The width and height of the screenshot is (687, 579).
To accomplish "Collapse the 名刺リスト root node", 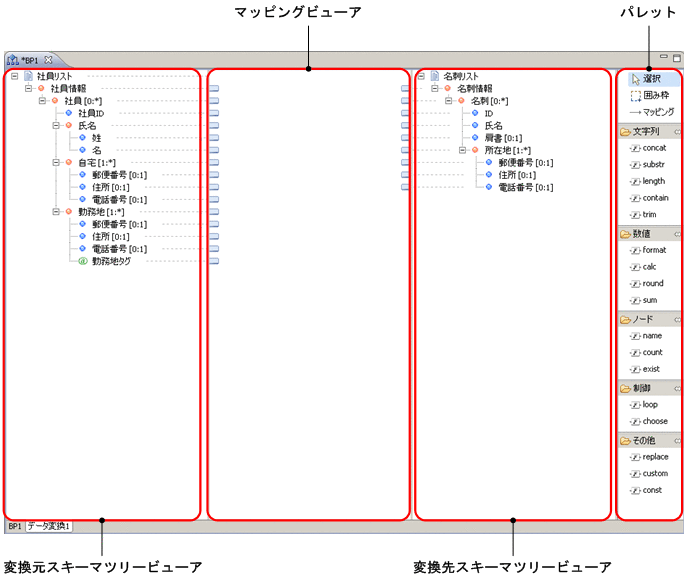I will point(421,76).
